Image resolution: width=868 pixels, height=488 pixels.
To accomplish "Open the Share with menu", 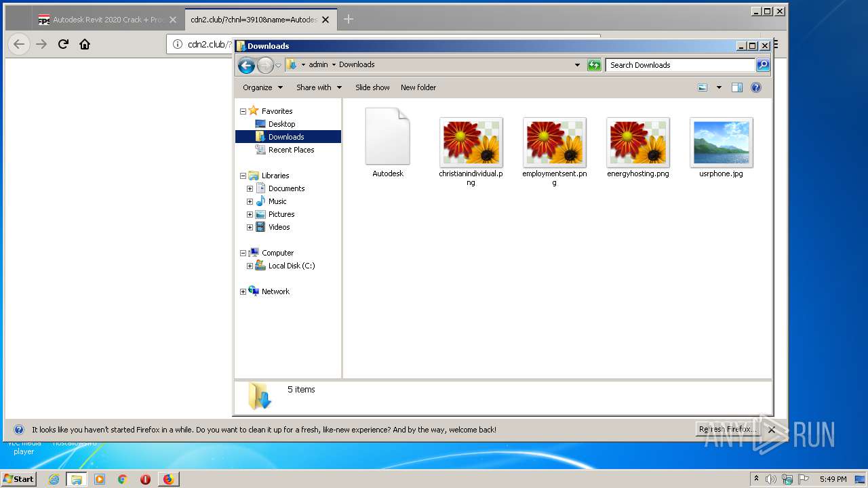I will [319, 87].
